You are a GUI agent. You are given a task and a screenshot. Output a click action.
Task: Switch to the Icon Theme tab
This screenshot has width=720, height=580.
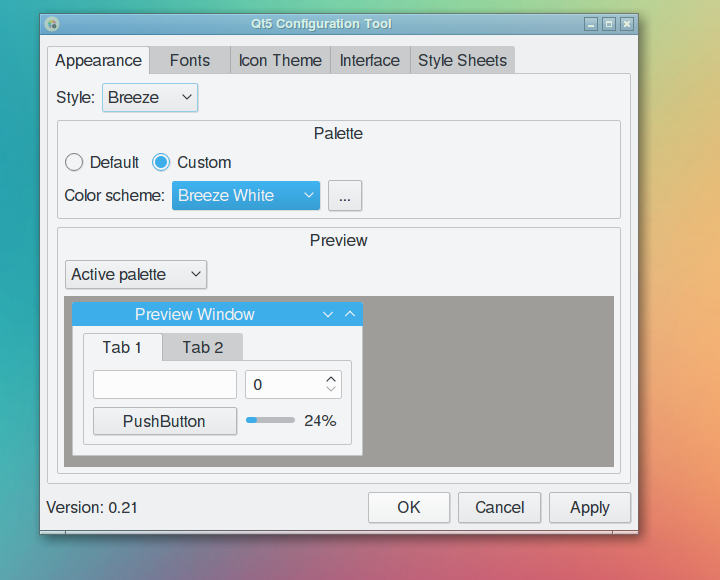point(280,61)
